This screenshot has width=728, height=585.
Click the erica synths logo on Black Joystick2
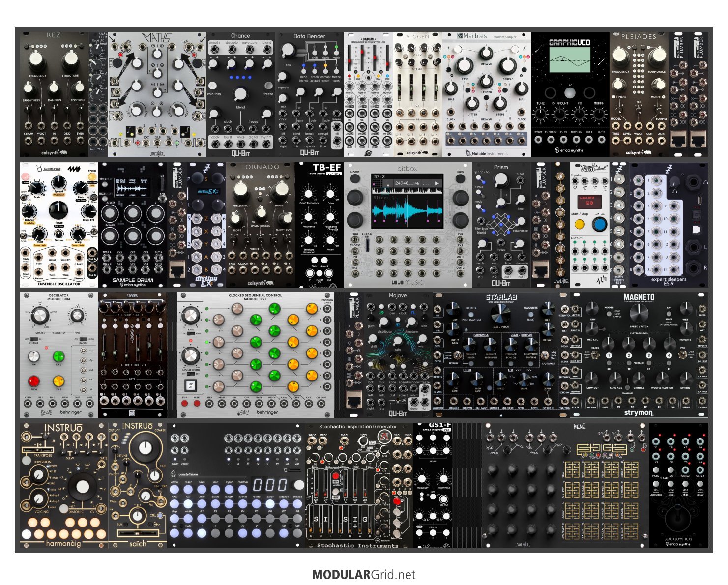pos(679,544)
